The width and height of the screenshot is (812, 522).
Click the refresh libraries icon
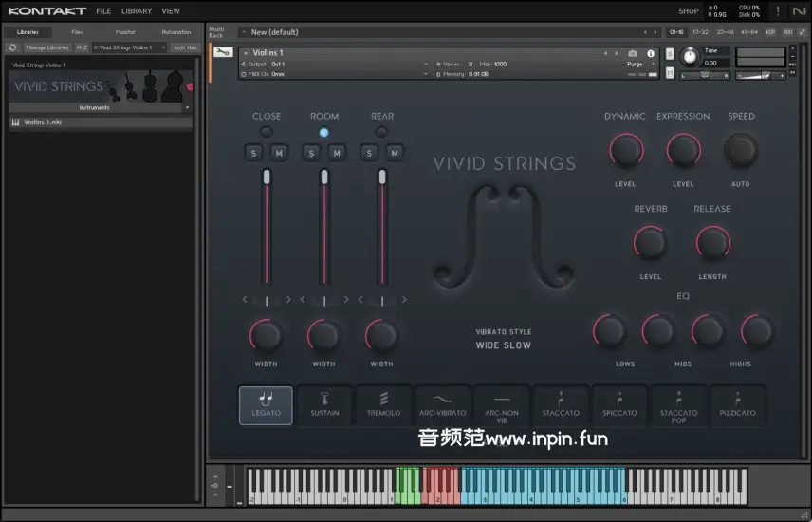pos(12,47)
